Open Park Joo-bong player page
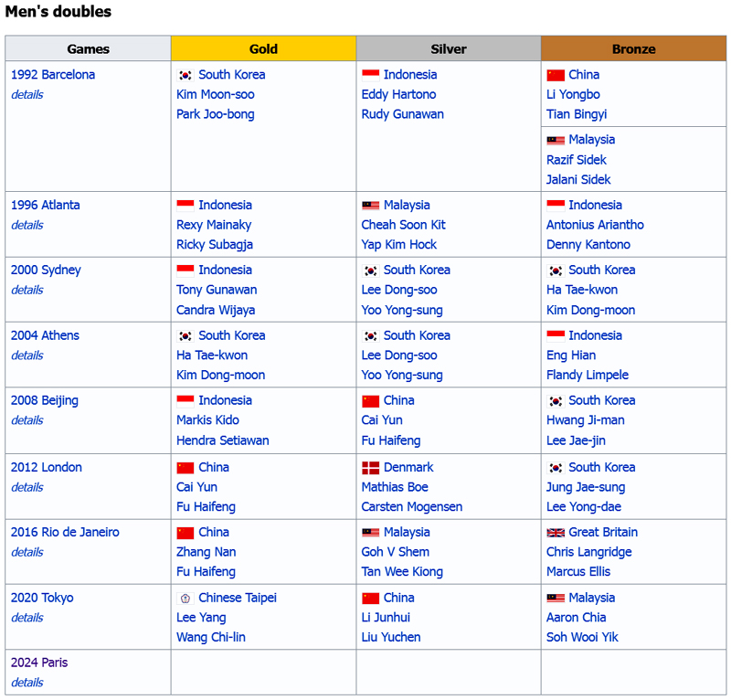This screenshot has width=731, height=700. click(x=216, y=114)
